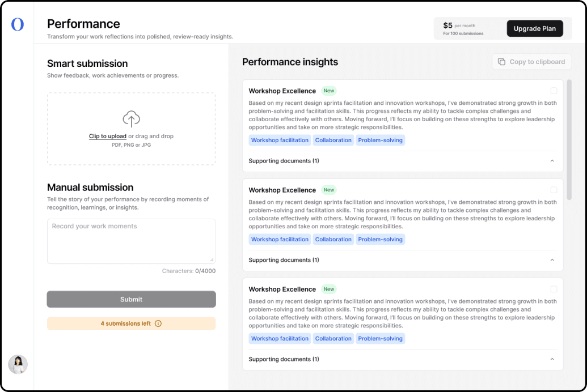Check the third Workshop Excellence card checkbox

pyautogui.click(x=554, y=289)
